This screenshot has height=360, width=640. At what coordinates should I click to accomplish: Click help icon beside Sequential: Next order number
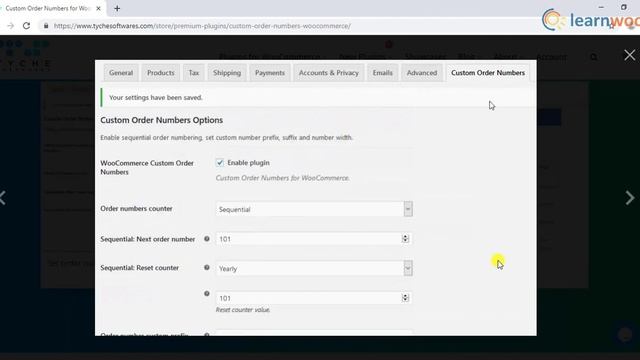click(x=207, y=239)
